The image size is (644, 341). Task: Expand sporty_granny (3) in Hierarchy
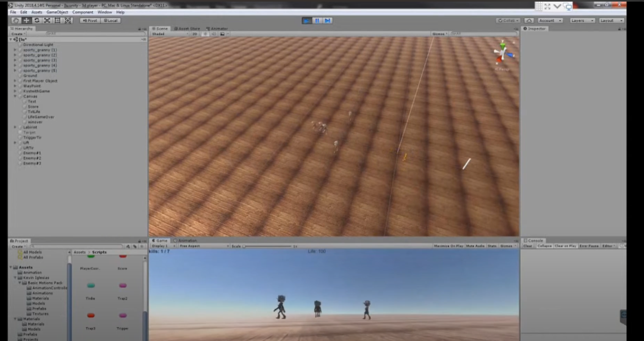15,60
